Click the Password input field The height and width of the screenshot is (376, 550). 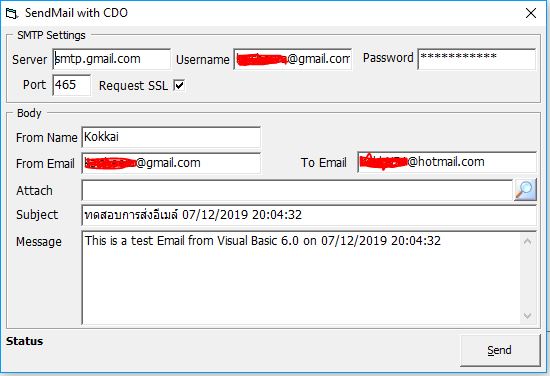point(477,59)
